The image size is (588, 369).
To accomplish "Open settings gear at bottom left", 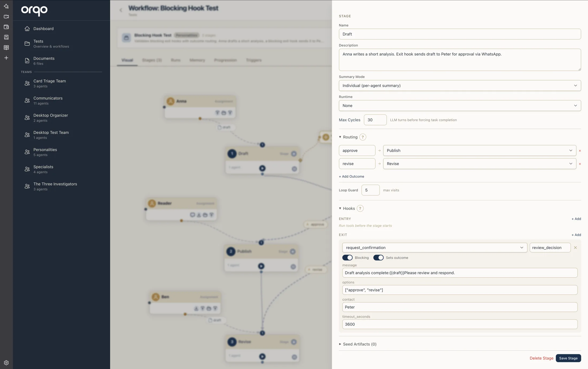I will coord(6,363).
